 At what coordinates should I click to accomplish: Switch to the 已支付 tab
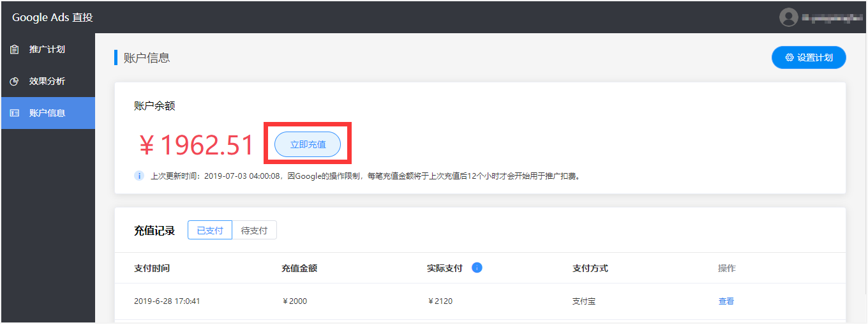[210, 231]
